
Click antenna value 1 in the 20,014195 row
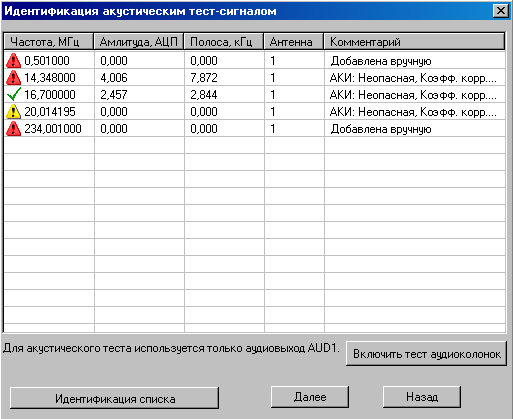tap(273, 112)
